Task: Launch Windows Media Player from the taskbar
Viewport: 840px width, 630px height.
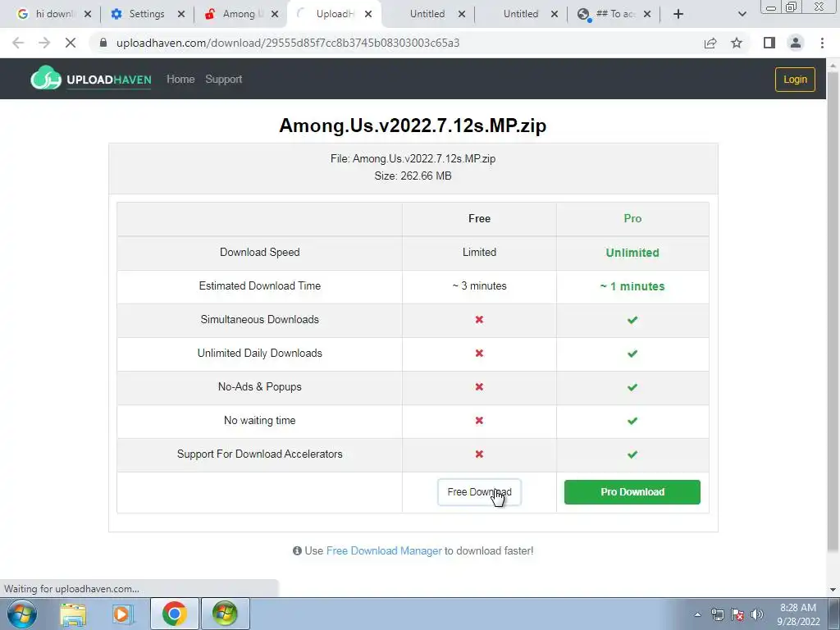Action: 123,614
